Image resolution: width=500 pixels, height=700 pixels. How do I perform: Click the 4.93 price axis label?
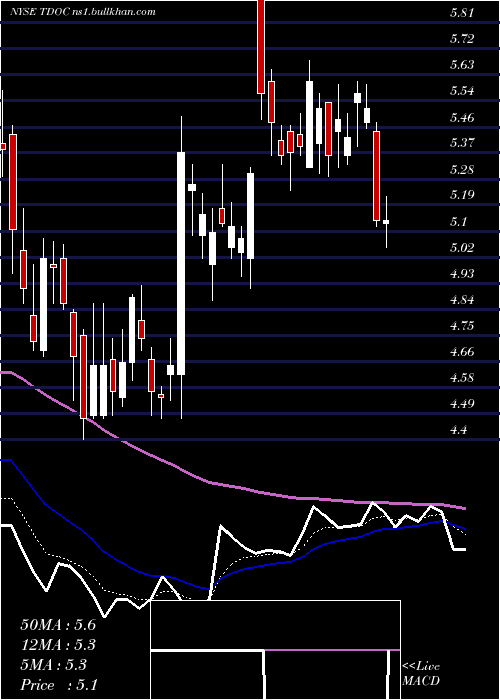[462, 274]
